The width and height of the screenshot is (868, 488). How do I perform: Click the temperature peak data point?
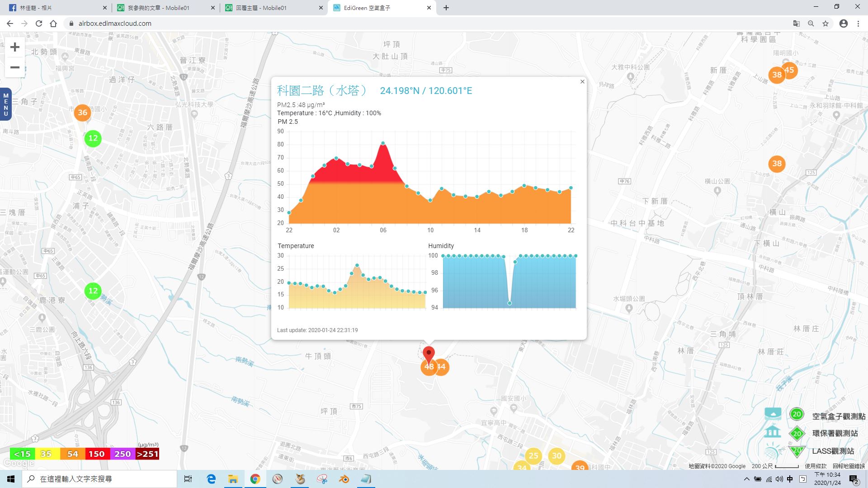(357, 265)
